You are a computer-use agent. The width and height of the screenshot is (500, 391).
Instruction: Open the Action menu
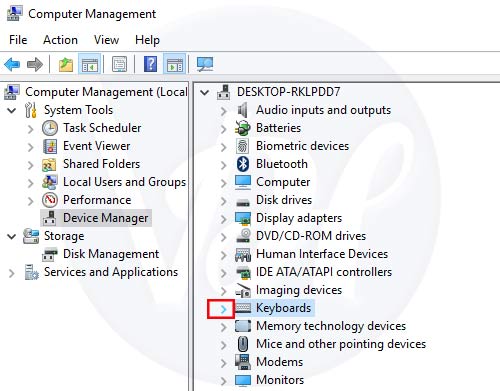tap(60, 40)
